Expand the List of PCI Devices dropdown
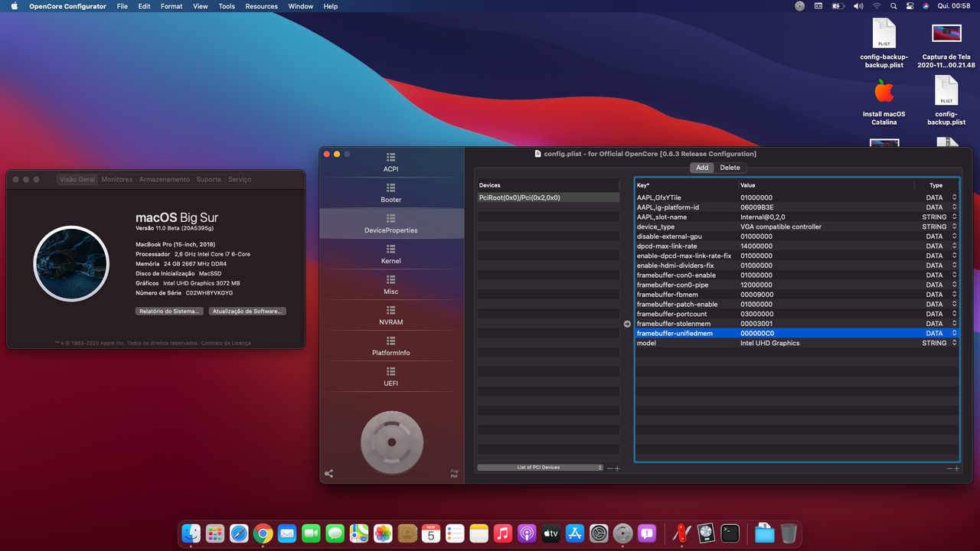 coord(540,467)
